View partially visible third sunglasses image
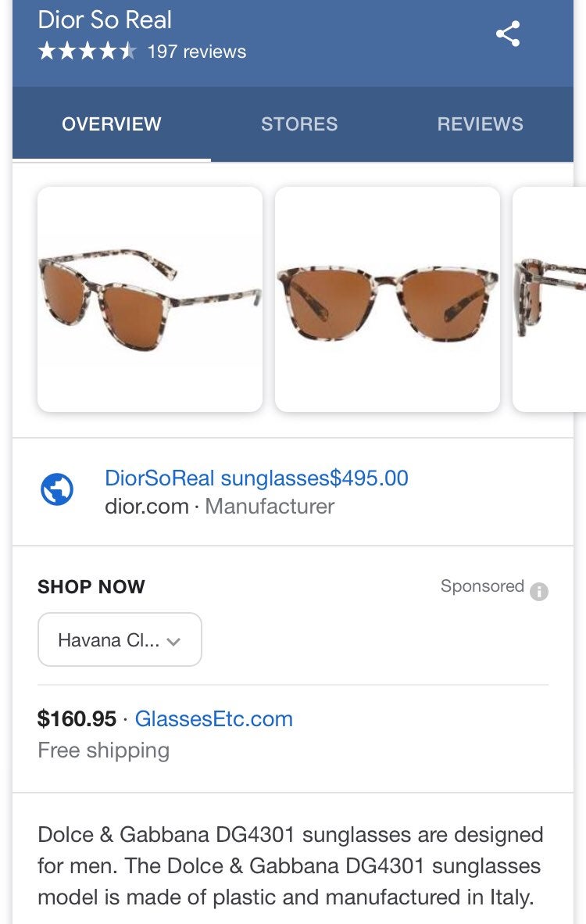586x924 pixels. coord(549,299)
